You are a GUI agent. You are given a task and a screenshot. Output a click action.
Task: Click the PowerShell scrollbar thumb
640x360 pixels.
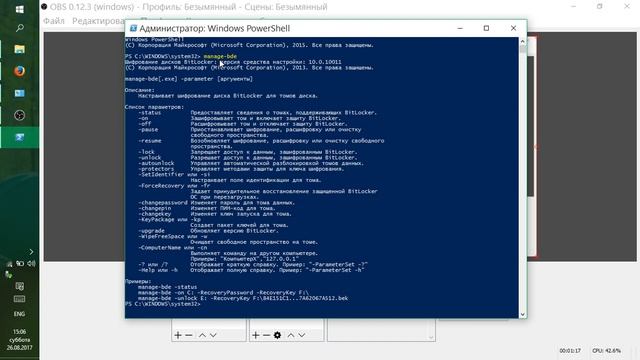point(522,49)
